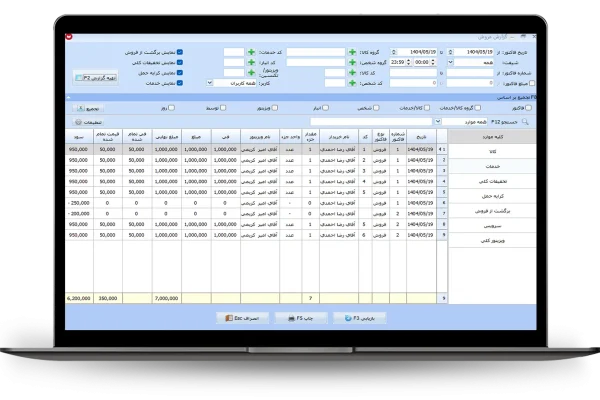Click the green plus beside گروه کالا
This screenshot has height=400, width=600.
[351, 51]
